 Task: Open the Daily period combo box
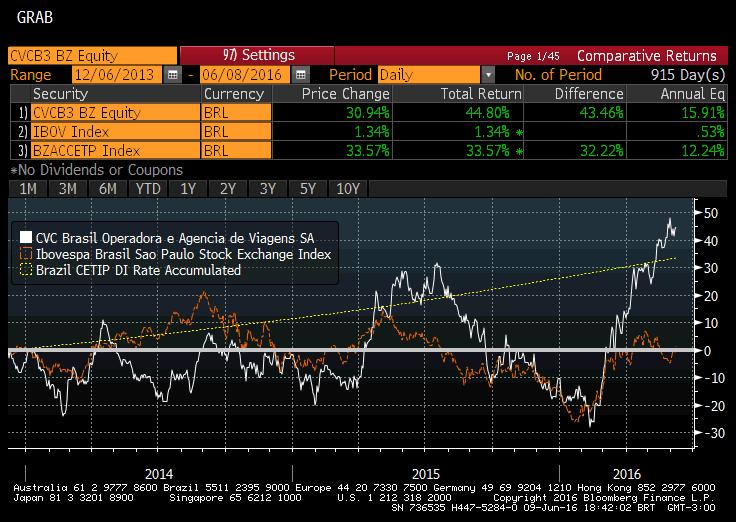[x=428, y=75]
